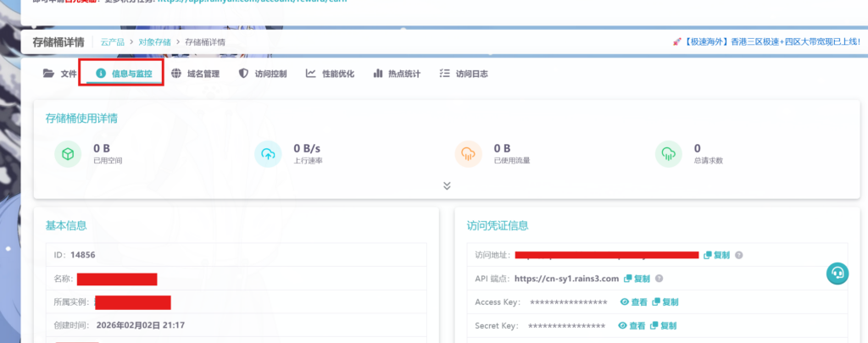Click help icon next to API 端点
This screenshot has width=868, height=343.
click(659, 279)
